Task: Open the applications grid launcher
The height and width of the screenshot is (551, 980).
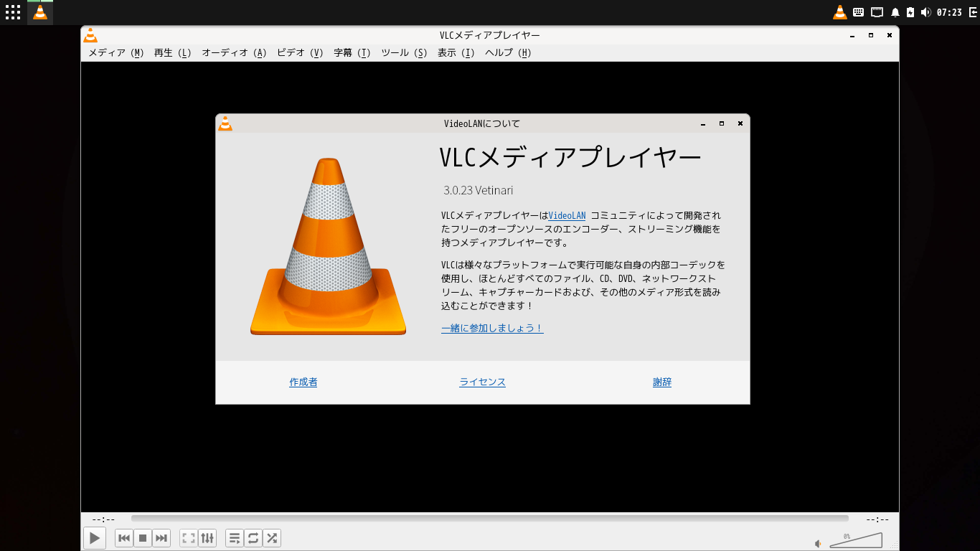Action: (13, 12)
